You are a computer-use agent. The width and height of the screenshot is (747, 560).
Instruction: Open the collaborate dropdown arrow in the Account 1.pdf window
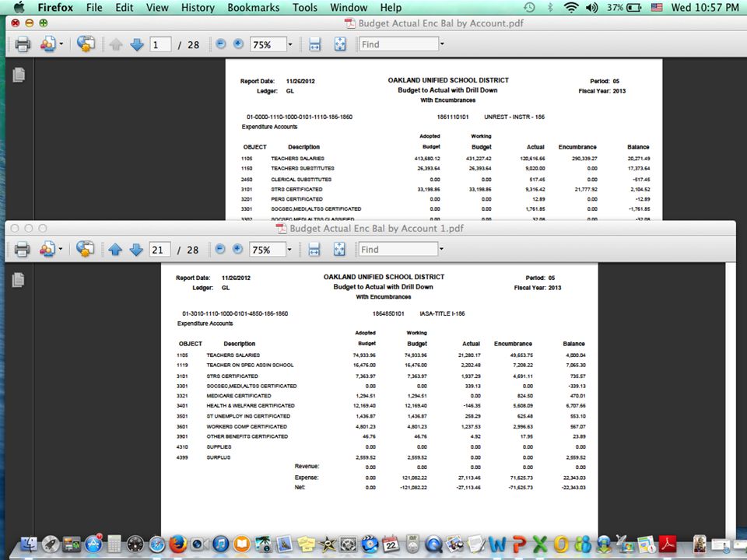61,249
